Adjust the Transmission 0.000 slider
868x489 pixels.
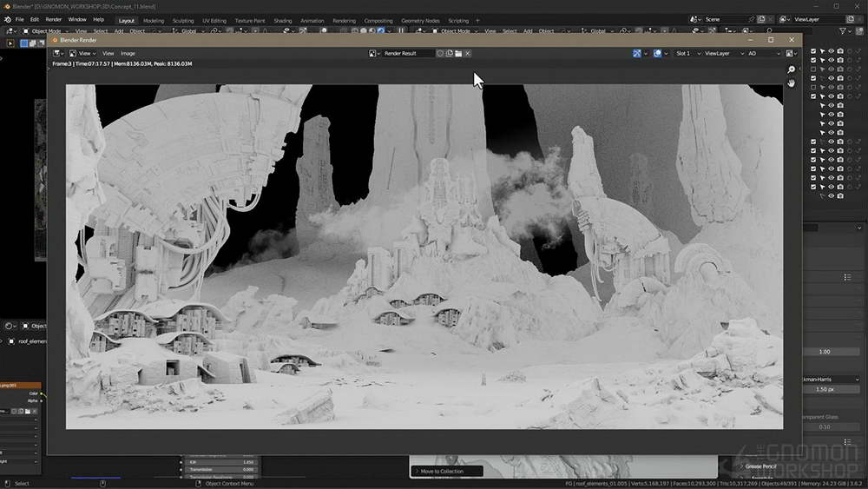[220, 469]
